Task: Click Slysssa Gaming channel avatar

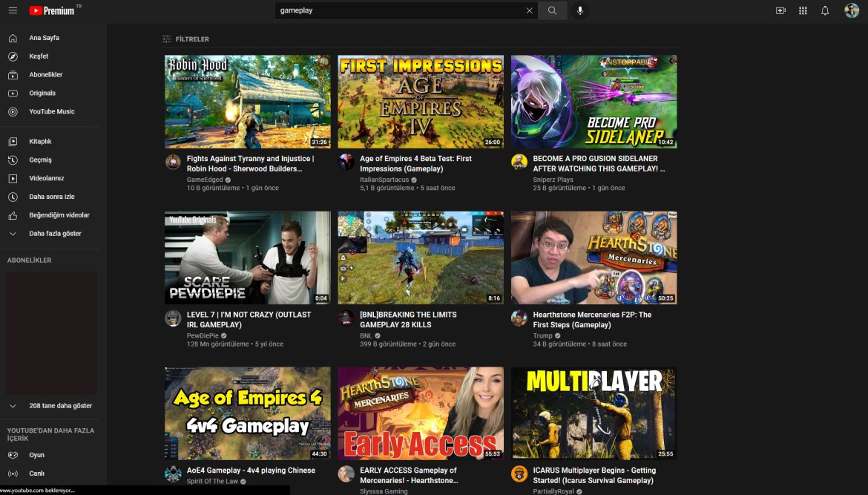Action: [x=346, y=474]
